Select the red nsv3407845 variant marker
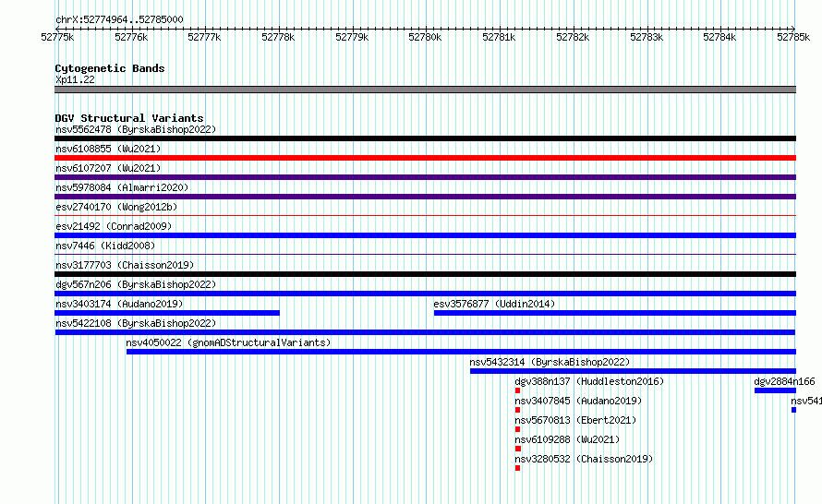This screenshot has height=504, width=822. pos(517,410)
